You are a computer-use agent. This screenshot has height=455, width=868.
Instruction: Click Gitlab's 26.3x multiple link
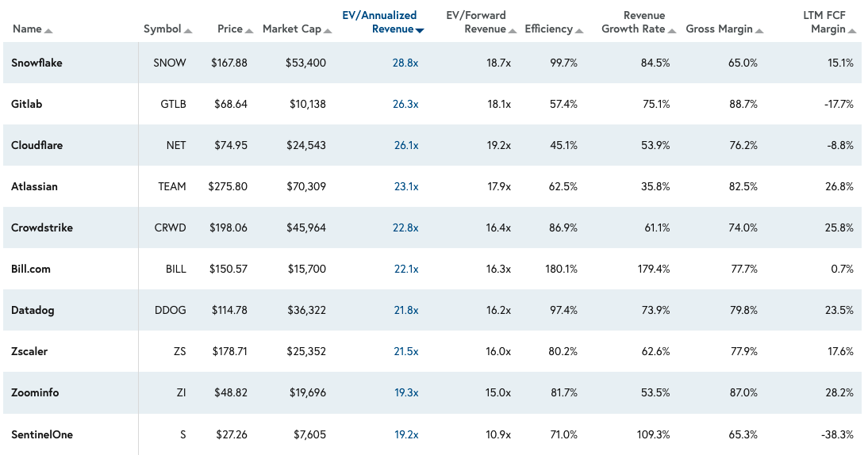[405, 104]
